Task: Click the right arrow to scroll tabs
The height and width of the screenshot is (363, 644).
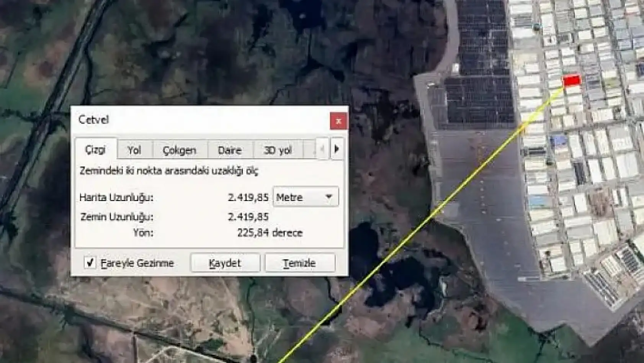Action: tap(337, 149)
